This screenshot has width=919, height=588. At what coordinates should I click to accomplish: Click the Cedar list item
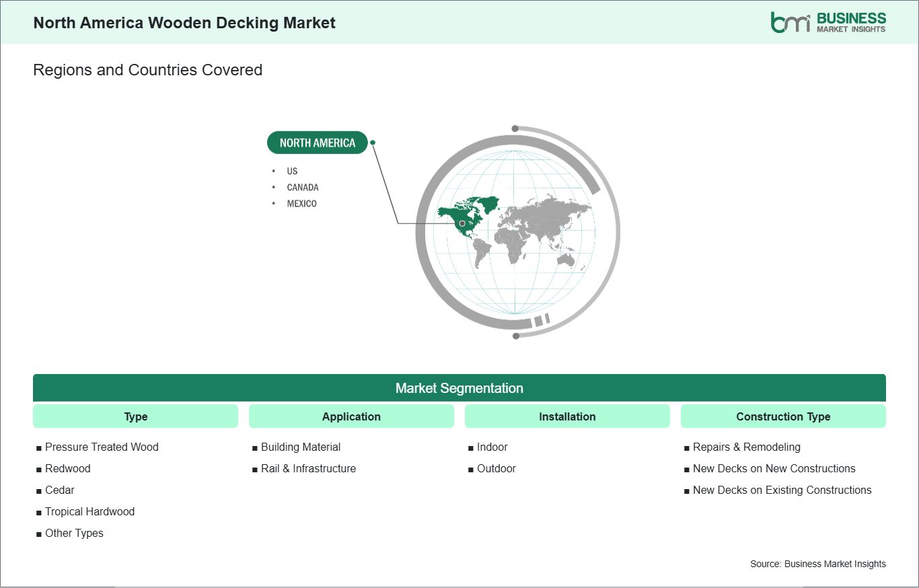tap(60, 490)
